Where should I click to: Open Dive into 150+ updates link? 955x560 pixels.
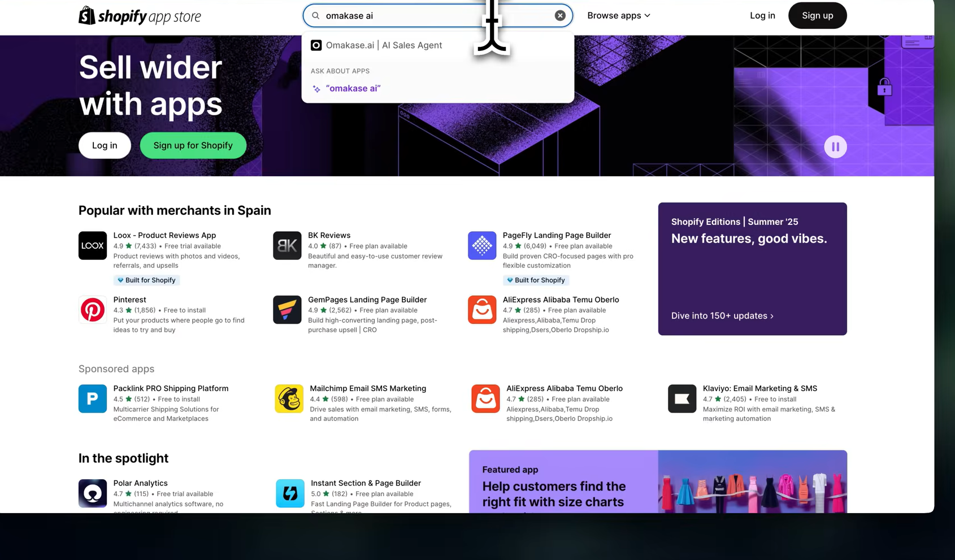pyautogui.click(x=722, y=316)
